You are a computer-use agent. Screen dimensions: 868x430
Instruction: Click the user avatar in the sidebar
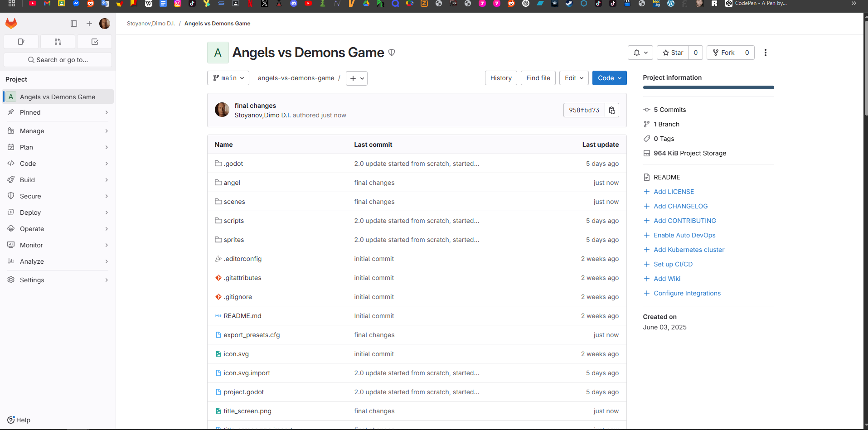[x=105, y=24]
